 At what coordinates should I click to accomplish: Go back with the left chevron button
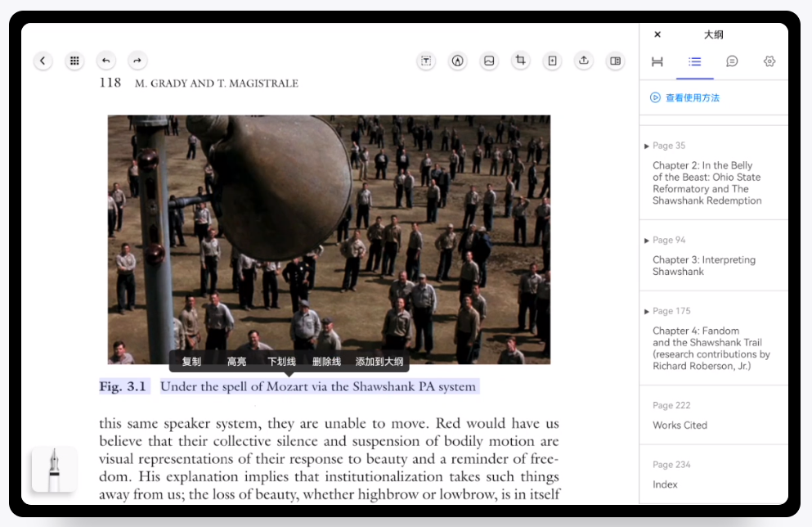pyautogui.click(x=43, y=61)
